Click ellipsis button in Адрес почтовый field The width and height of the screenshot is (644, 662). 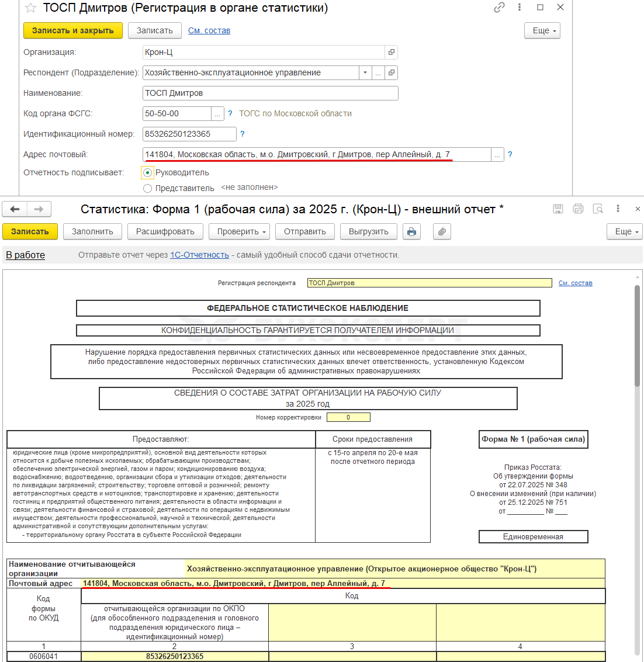[x=497, y=154]
